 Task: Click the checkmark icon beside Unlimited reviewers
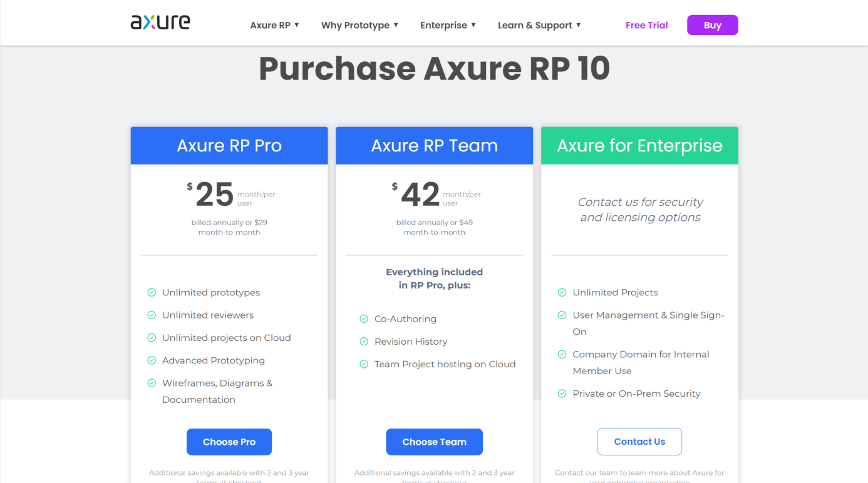pos(152,315)
